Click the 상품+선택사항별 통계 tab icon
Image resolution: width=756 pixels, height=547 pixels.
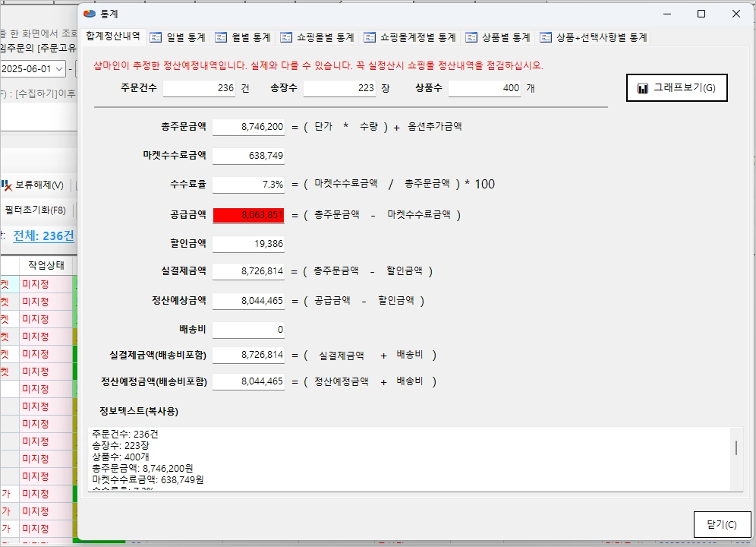pyautogui.click(x=546, y=38)
